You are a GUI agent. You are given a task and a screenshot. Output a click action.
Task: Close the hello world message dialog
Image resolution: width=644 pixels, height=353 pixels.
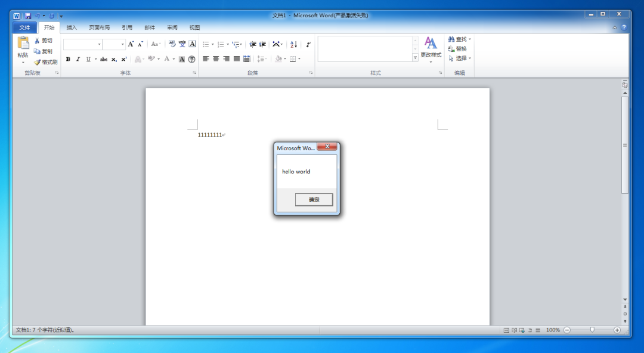[x=327, y=146]
